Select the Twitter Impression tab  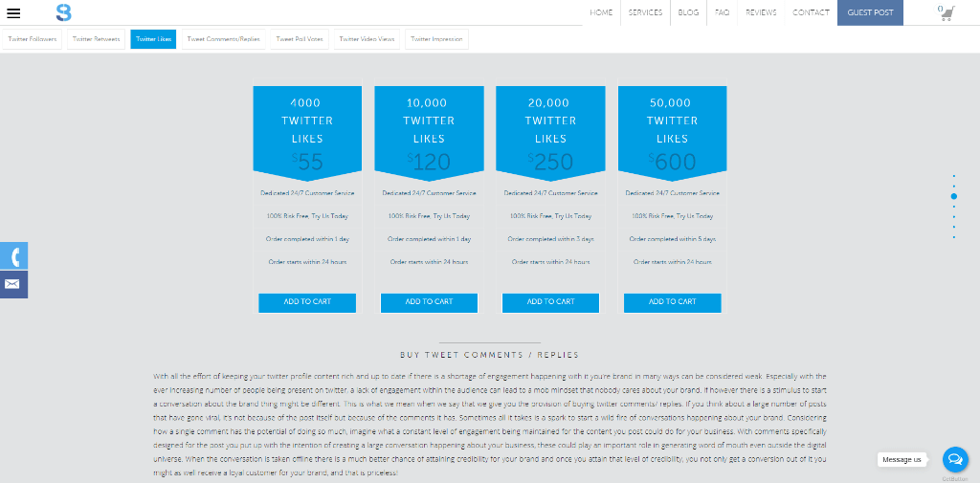(x=436, y=39)
